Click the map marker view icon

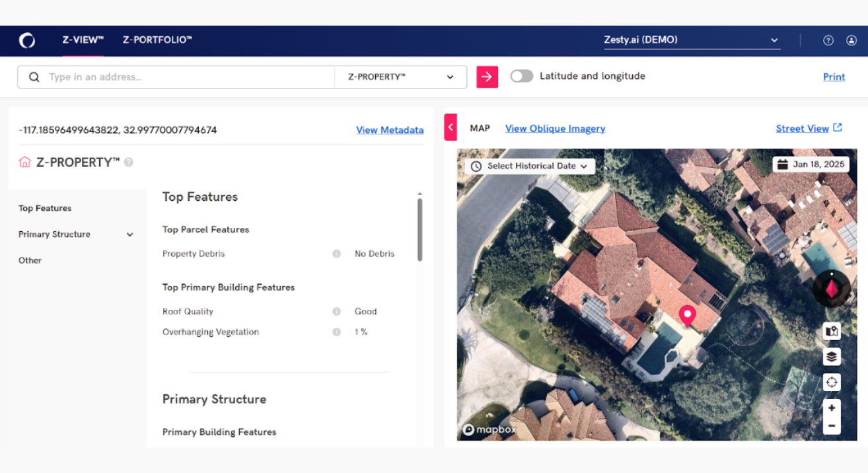pos(832,332)
